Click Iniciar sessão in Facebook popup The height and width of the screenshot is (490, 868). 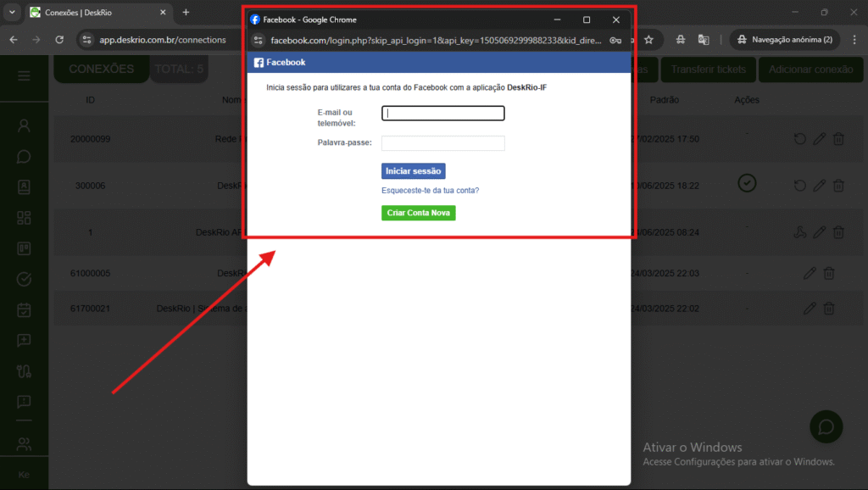413,171
